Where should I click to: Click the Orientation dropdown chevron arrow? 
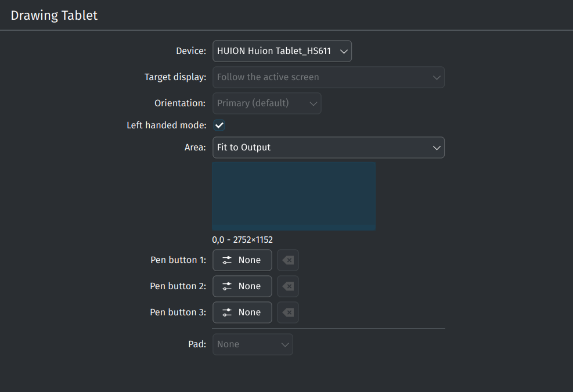(313, 103)
